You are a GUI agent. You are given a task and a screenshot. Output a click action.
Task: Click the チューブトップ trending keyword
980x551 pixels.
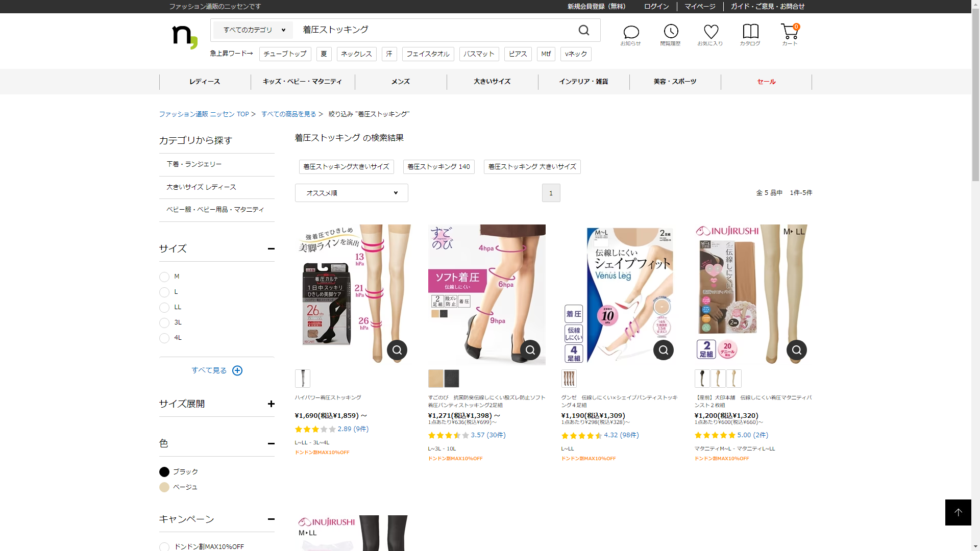[x=285, y=54]
